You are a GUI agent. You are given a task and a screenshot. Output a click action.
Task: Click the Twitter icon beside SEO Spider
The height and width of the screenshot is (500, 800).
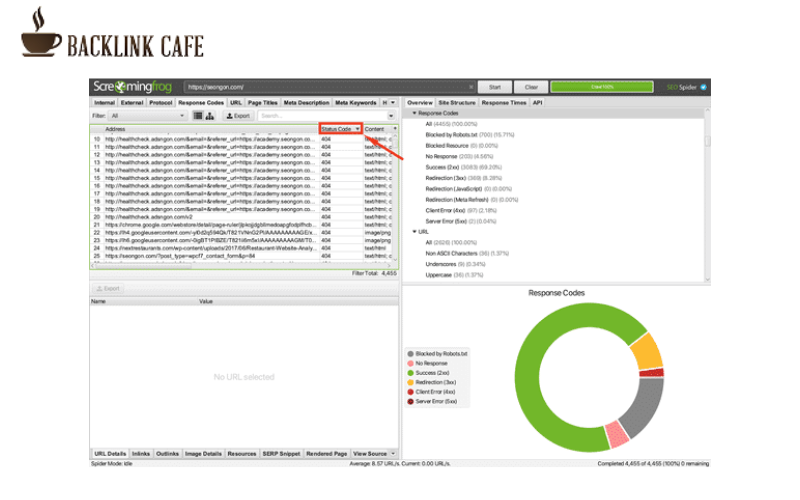[x=703, y=87]
